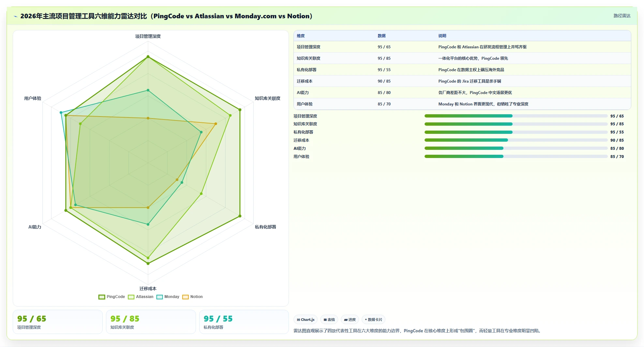Click the Chart.js tag chip
Image resolution: width=644 pixels, height=347 pixels.
[306, 320]
